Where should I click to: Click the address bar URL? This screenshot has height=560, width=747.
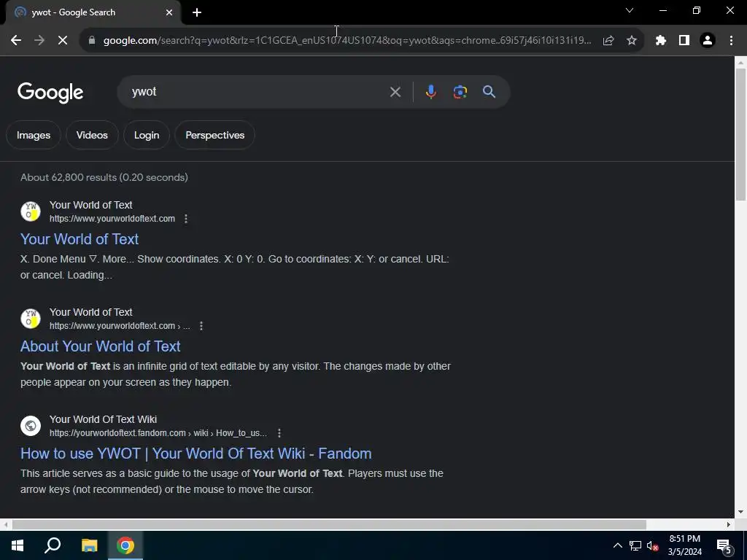347,41
